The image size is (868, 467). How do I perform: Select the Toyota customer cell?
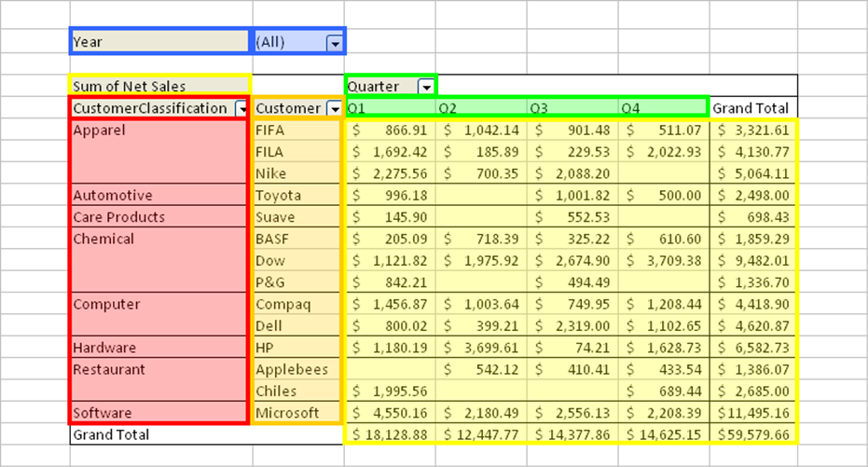(296, 196)
